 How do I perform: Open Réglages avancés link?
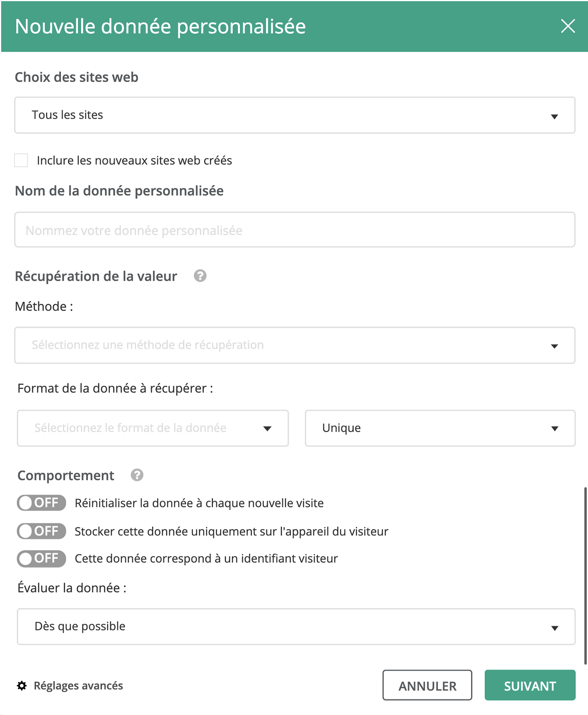point(78,686)
